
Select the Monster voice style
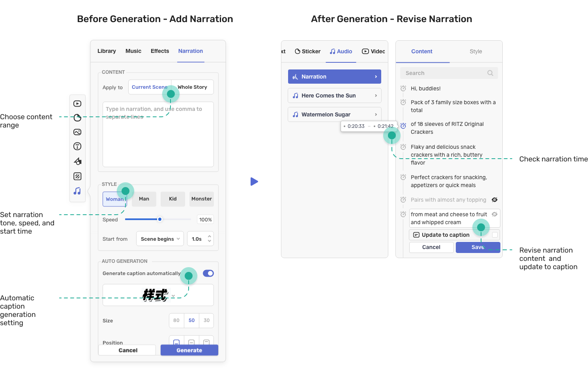[x=201, y=199]
